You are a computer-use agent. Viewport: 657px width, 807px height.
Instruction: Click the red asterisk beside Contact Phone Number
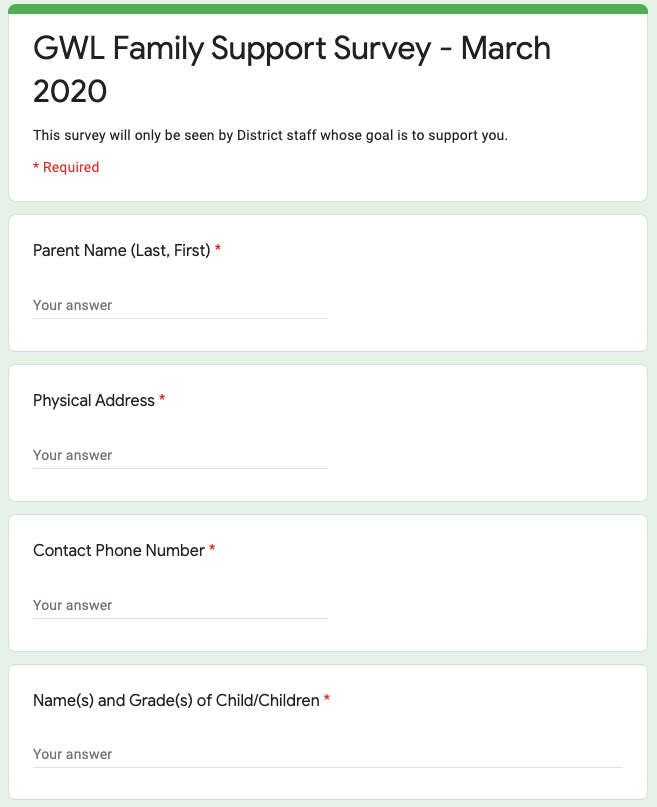[212, 550]
